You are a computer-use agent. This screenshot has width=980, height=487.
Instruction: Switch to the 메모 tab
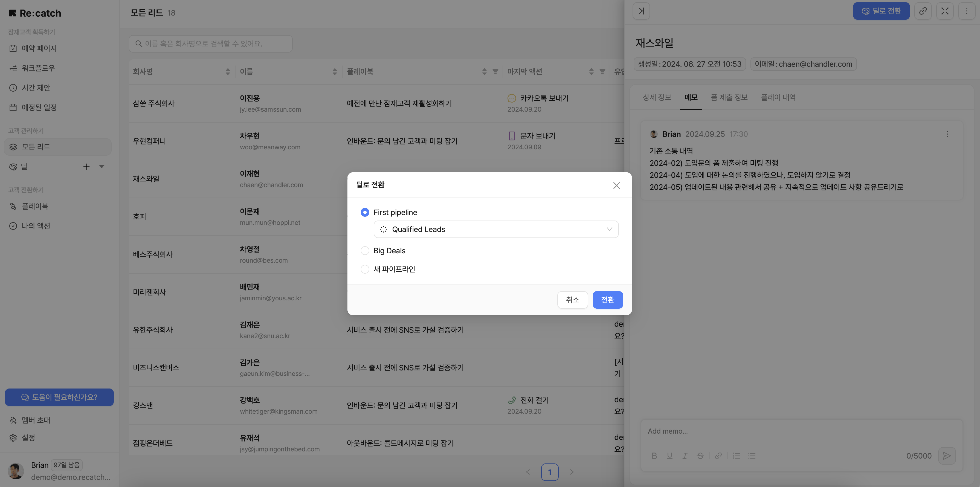pos(691,97)
